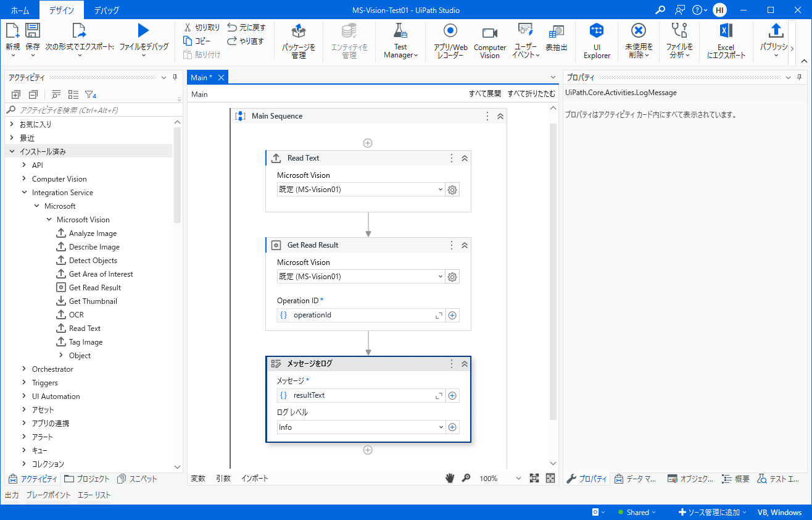Expand the Orchestrator tree node
Image resolution: width=812 pixels, height=520 pixels.
pos(24,369)
